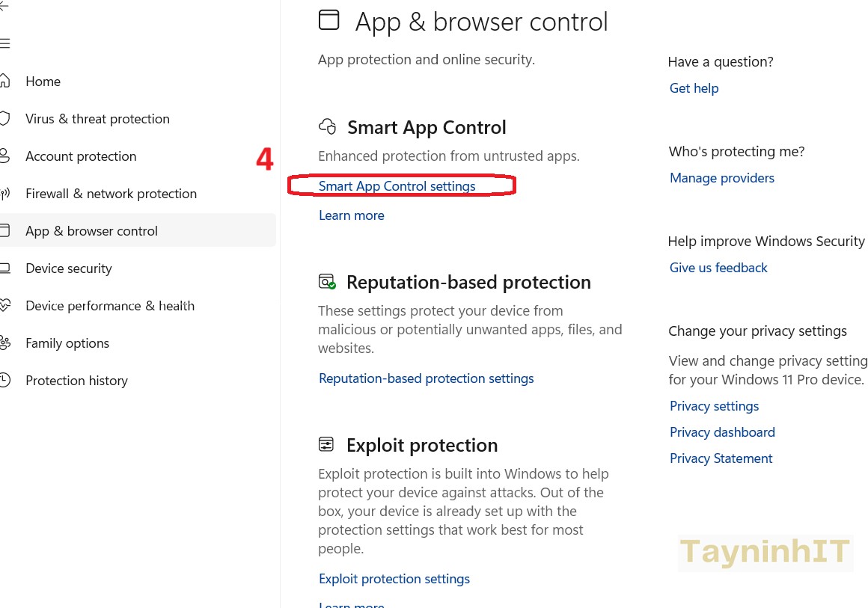Click the Home icon in sidebar
868x608 pixels.
5,81
